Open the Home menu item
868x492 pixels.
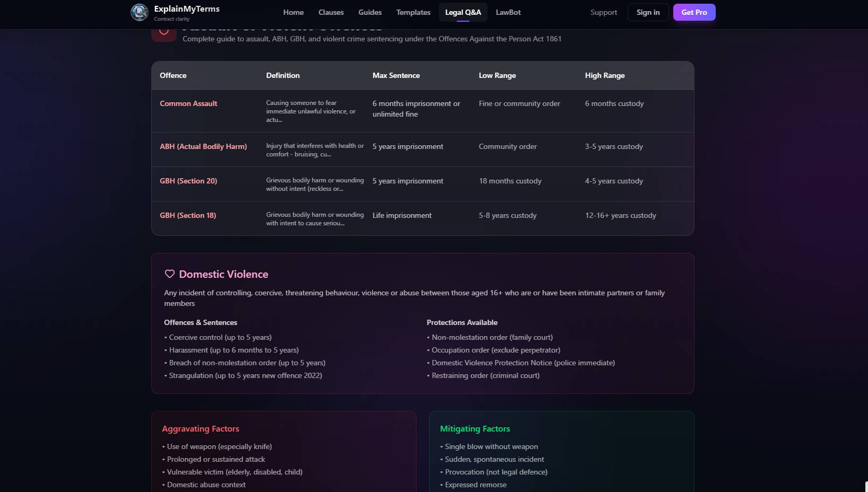(x=293, y=12)
